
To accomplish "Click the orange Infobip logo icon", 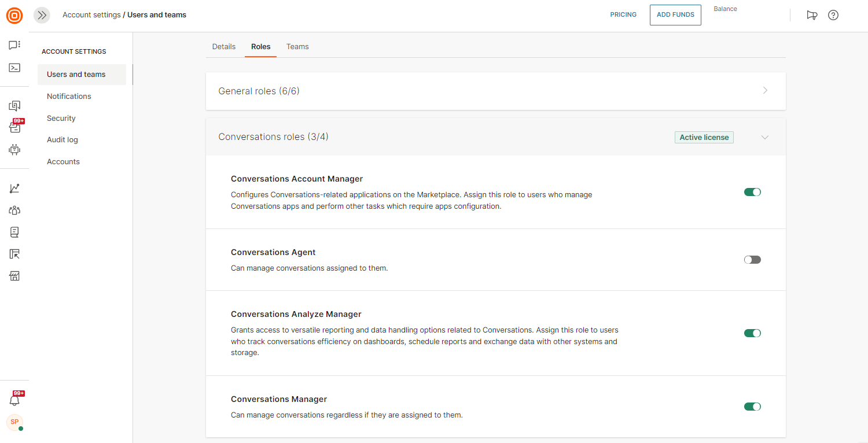I will (x=14, y=16).
